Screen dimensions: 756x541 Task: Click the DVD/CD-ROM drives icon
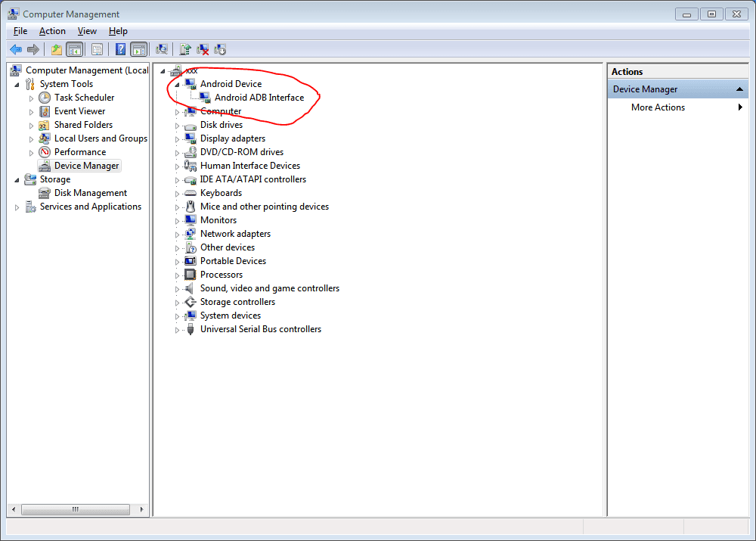coord(191,152)
